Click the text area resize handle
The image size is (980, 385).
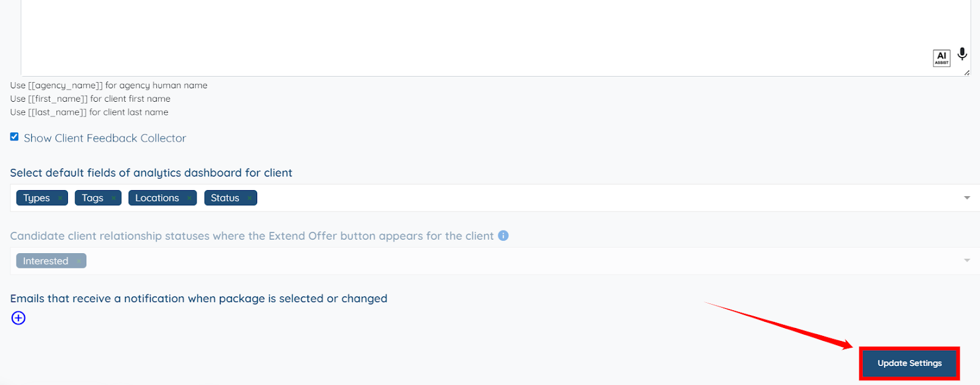click(x=967, y=73)
